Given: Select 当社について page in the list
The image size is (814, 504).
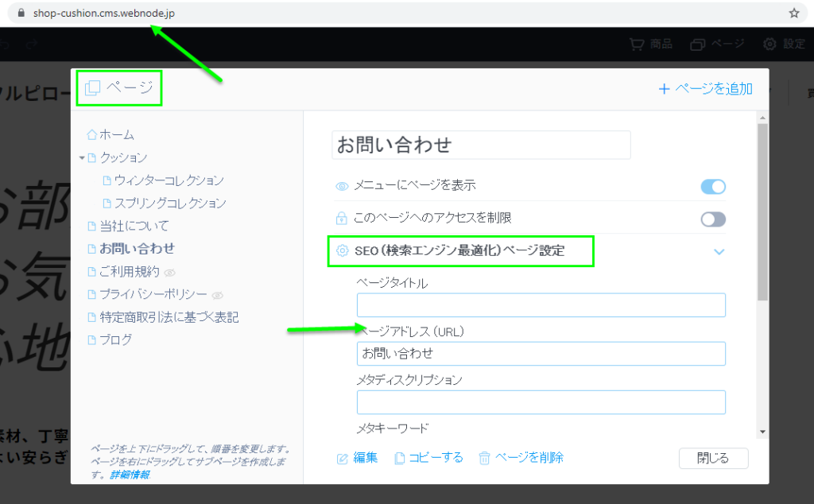Looking at the screenshot, I should [x=134, y=227].
